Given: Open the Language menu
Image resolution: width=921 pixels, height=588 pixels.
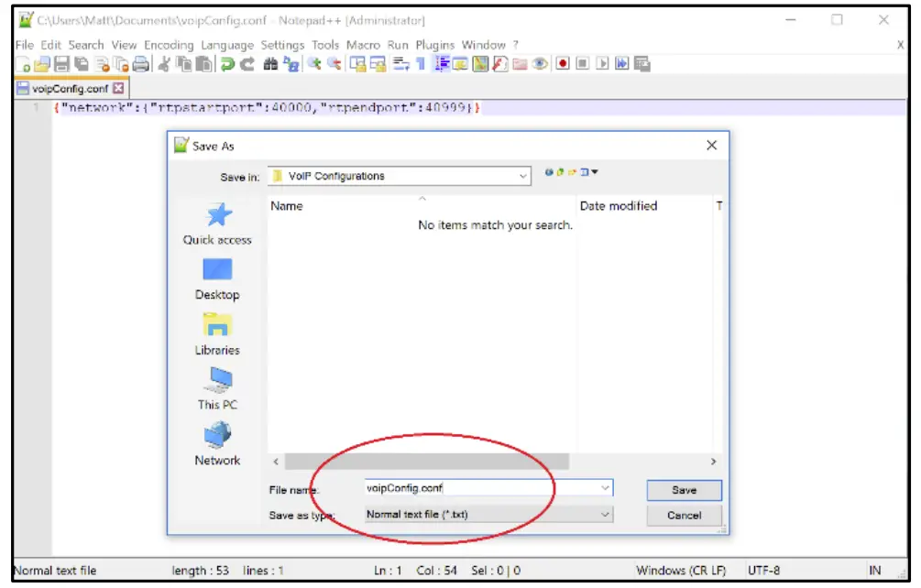Looking at the screenshot, I should (227, 45).
